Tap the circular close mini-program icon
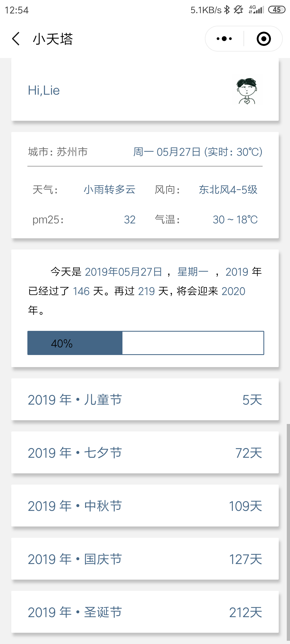 [264, 39]
